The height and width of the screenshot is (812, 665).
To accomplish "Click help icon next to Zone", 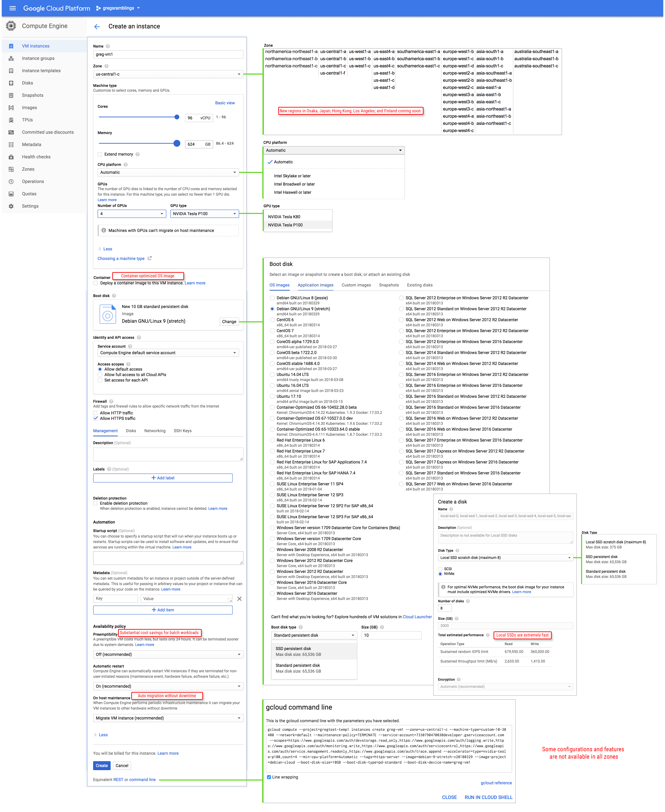I will pyautogui.click(x=106, y=66).
